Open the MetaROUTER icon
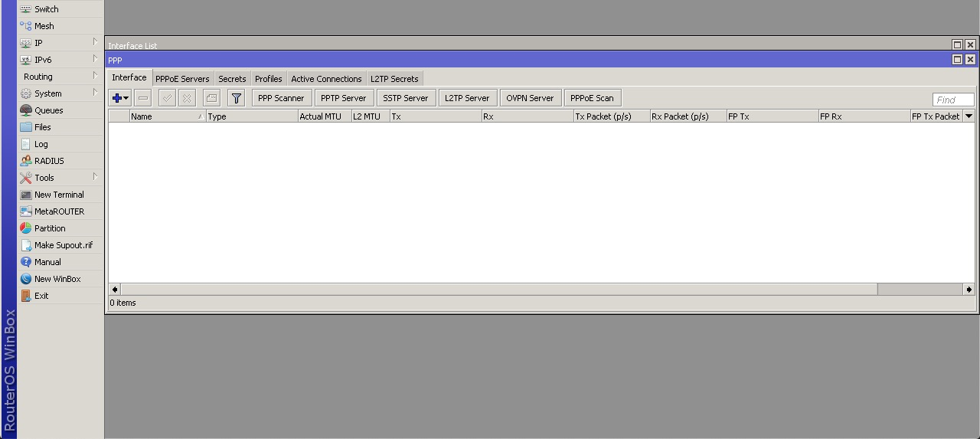The image size is (980, 439). [x=26, y=211]
